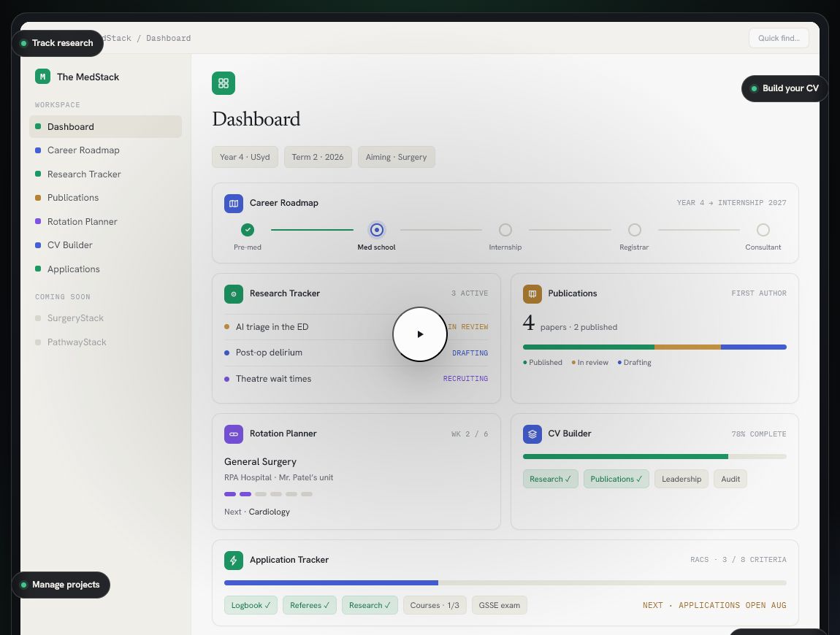Image resolution: width=840 pixels, height=635 pixels.
Task: Select the Internship roadmap step circle
Action: [505, 230]
